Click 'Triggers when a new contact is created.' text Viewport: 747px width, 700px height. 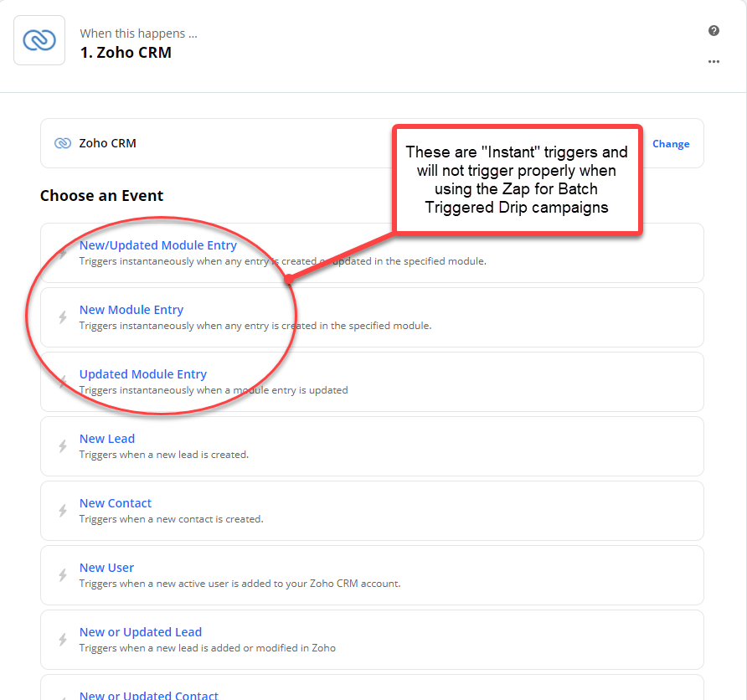pyautogui.click(x=171, y=519)
